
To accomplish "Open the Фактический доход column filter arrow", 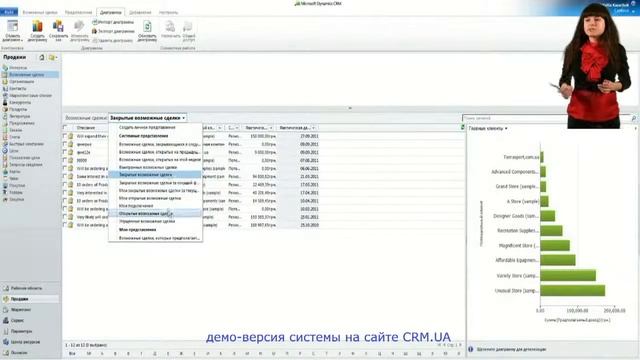I will (271, 128).
